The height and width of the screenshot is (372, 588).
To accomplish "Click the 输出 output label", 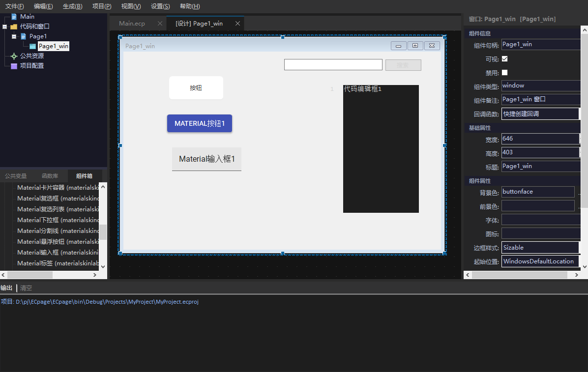I will [6, 288].
